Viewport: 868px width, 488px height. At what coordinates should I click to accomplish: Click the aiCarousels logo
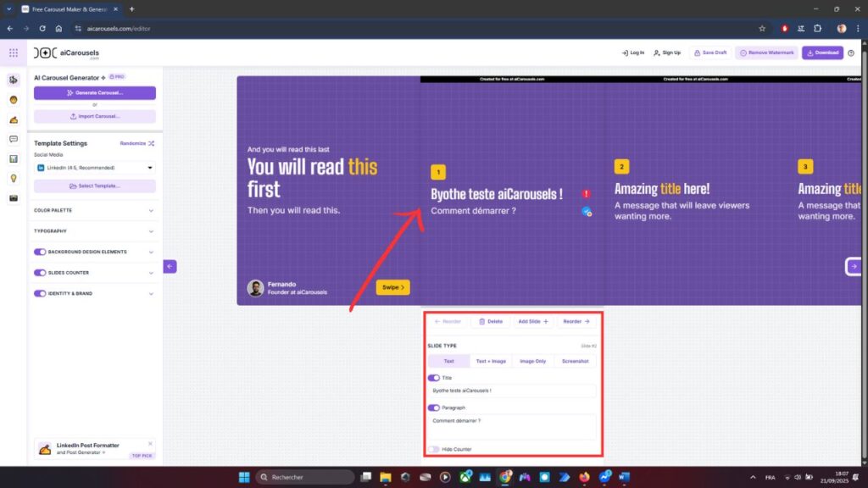pos(66,53)
